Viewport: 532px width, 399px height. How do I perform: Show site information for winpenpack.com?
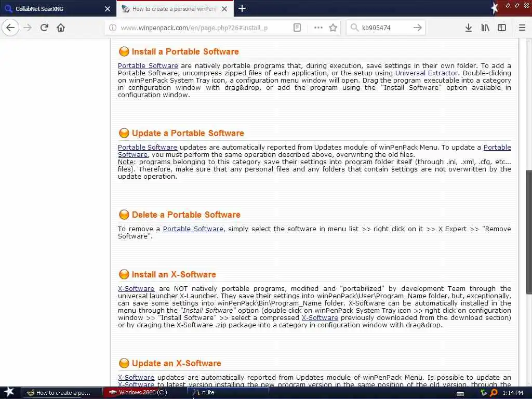[112, 28]
